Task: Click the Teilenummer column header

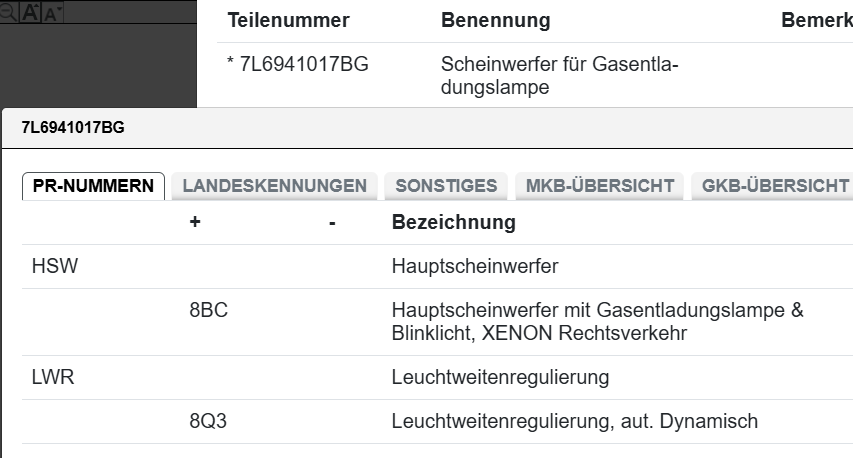Action: tap(288, 21)
